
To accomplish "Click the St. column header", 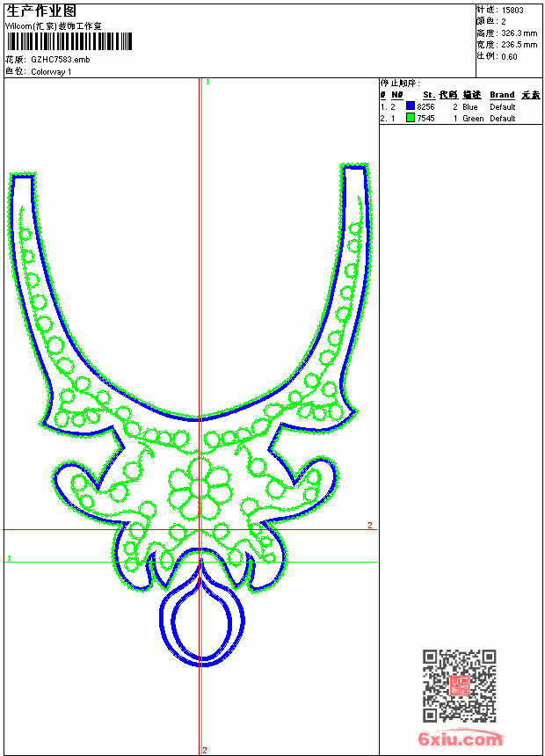I will click(x=429, y=95).
